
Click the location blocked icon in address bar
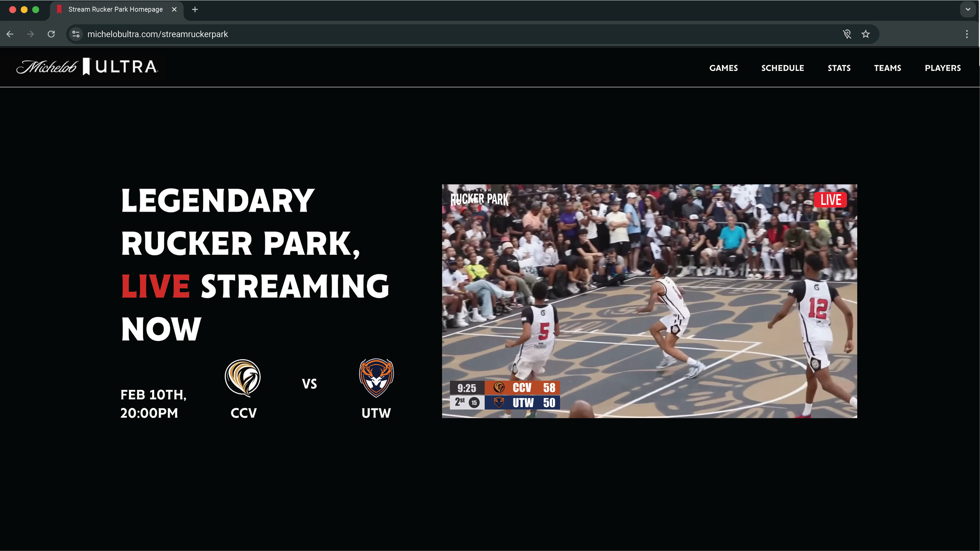pyautogui.click(x=847, y=34)
